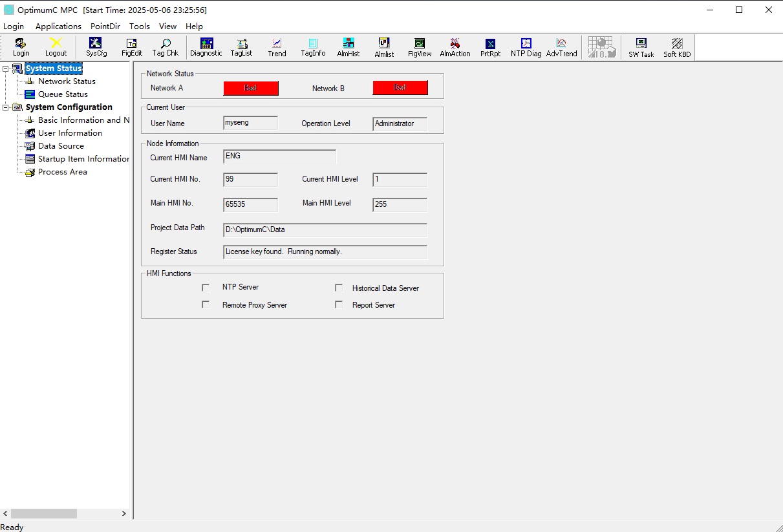Open AlmHist alarm history
Image resolution: width=783 pixels, height=532 pixels.
pyautogui.click(x=349, y=47)
